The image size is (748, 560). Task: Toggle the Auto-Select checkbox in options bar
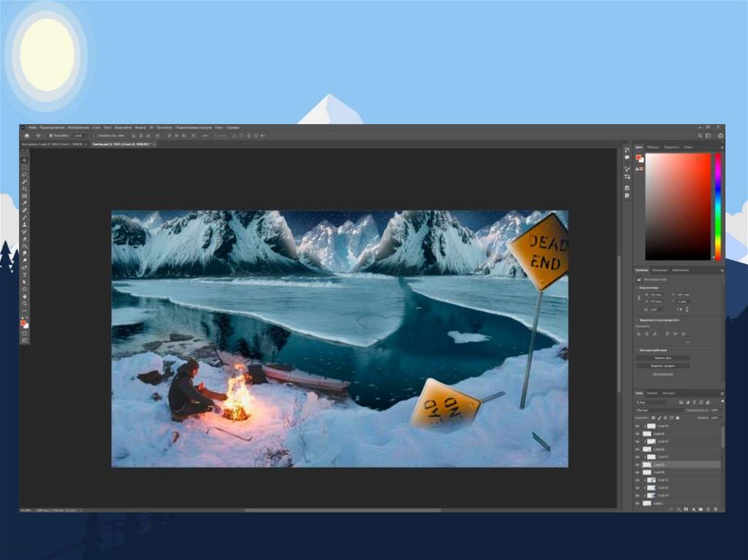tap(51, 136)
